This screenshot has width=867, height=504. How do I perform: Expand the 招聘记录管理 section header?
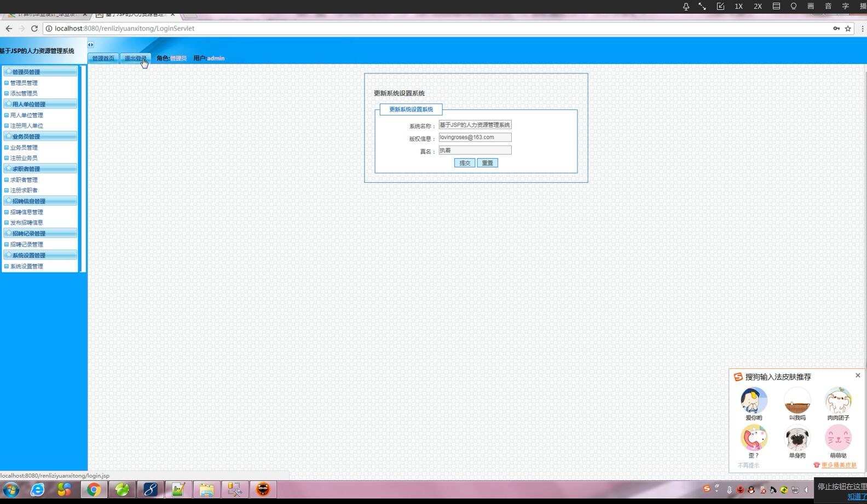pyautogui.click(x=40, y=233)
